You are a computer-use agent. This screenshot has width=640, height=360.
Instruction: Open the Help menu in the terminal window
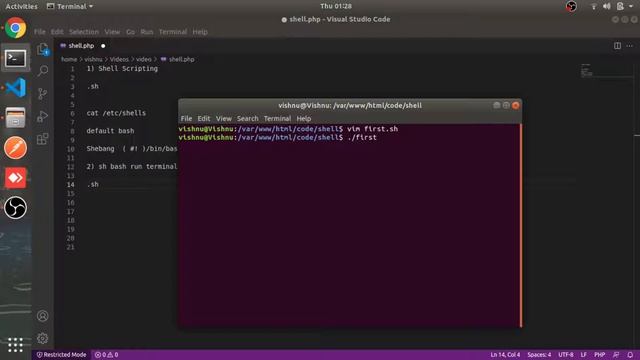point(304,118)
